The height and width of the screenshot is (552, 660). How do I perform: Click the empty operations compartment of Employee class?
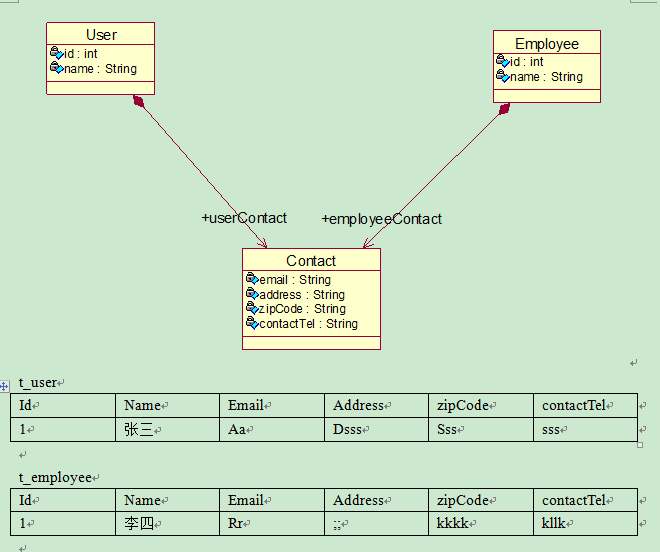547,96
